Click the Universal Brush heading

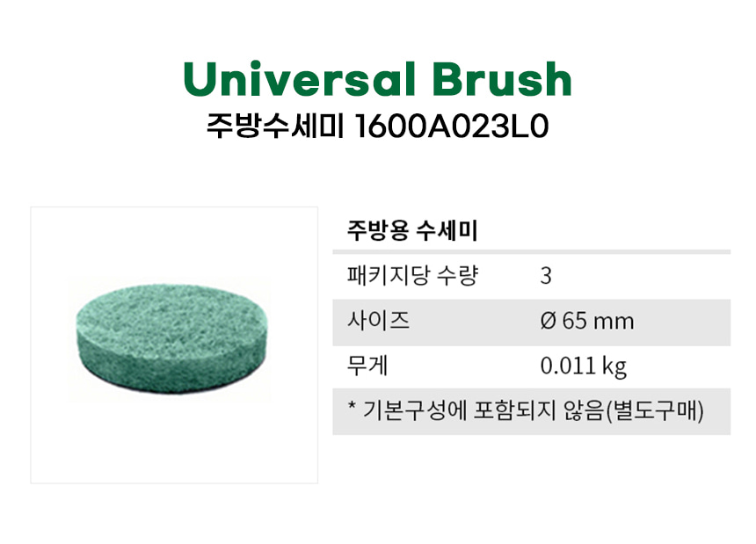(x=377, y=82)
